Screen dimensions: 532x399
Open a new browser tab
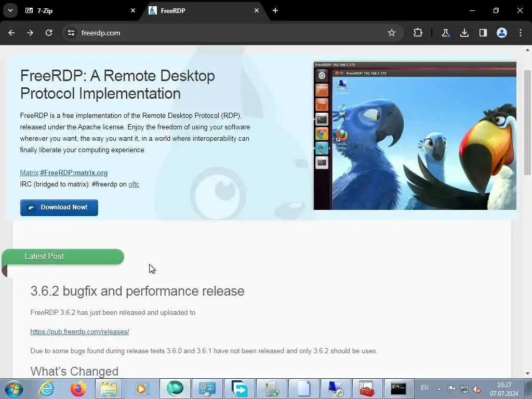pyautogui.click(x=275, y=10)
